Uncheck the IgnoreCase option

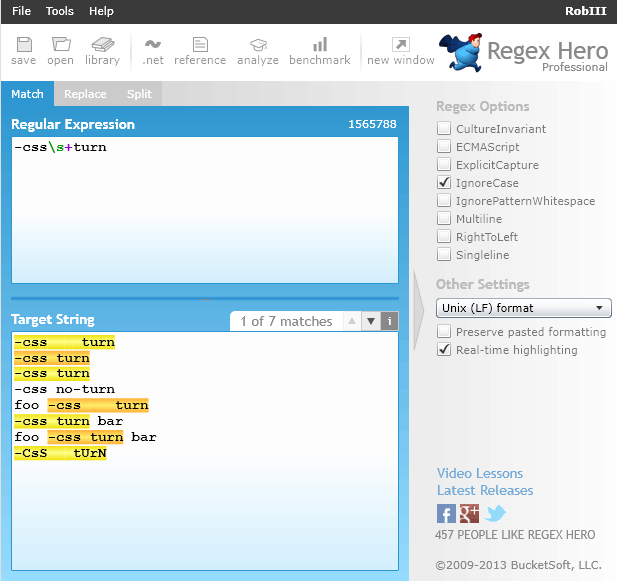pos(444,183)
